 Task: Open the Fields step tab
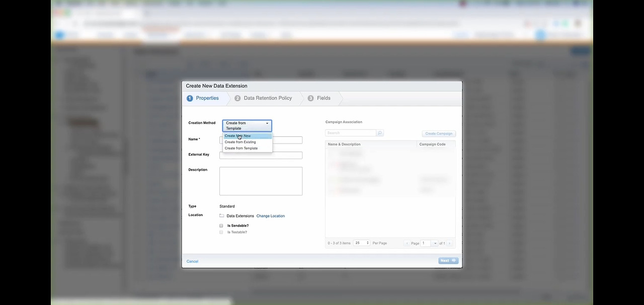[x=319, y=98]
